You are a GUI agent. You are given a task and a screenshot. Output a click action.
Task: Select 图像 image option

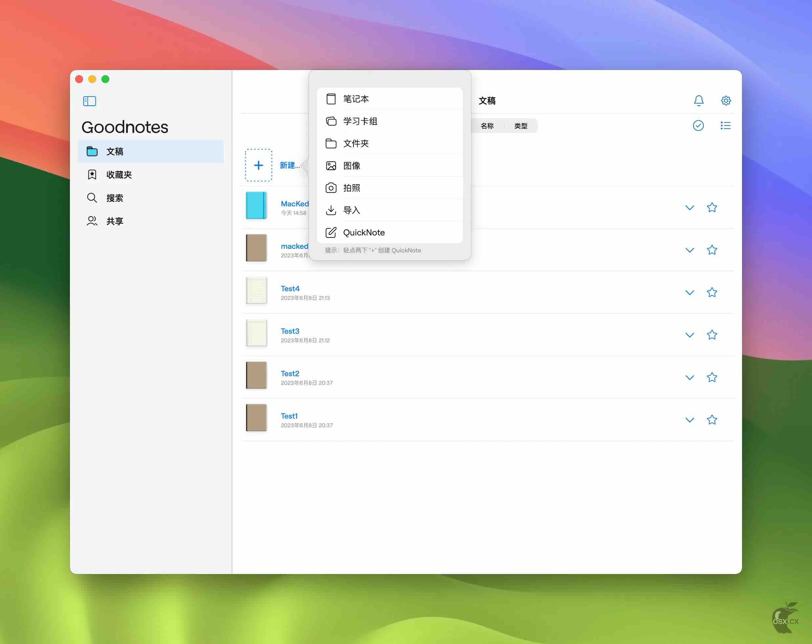390,166
